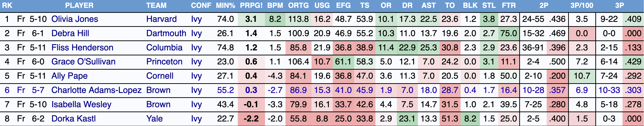
Task: Open Charlotte Adams-Lopez player page
Action: (96, 90)
